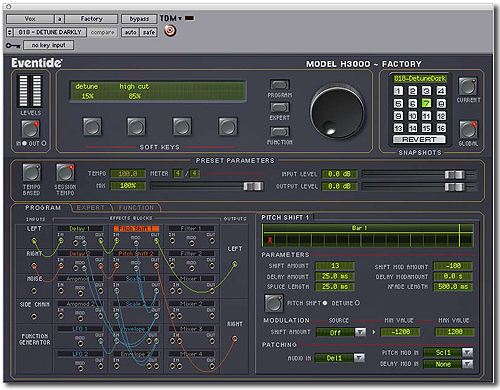Select the highlighted snapshot slot 7
This screenshot has height=390, width=500.
click(x=427, y=103)
